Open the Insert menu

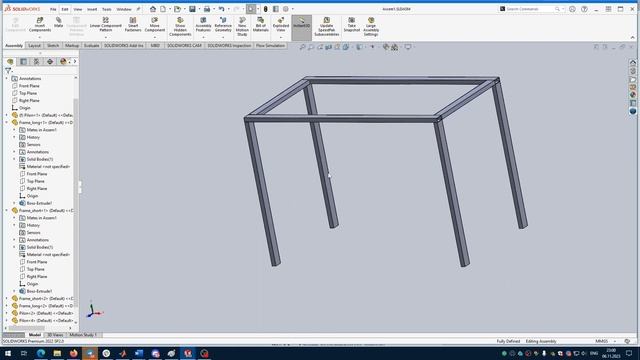click(92, 9)
